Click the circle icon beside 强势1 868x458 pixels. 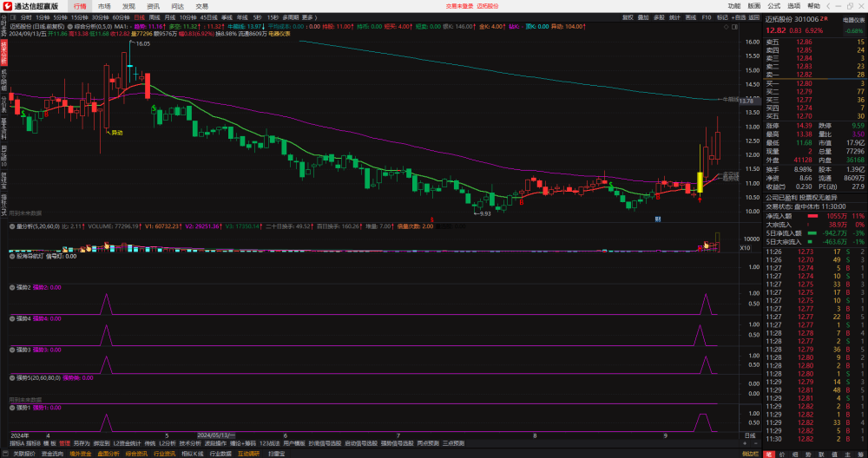pyautogui.click(x=11, y=407)
